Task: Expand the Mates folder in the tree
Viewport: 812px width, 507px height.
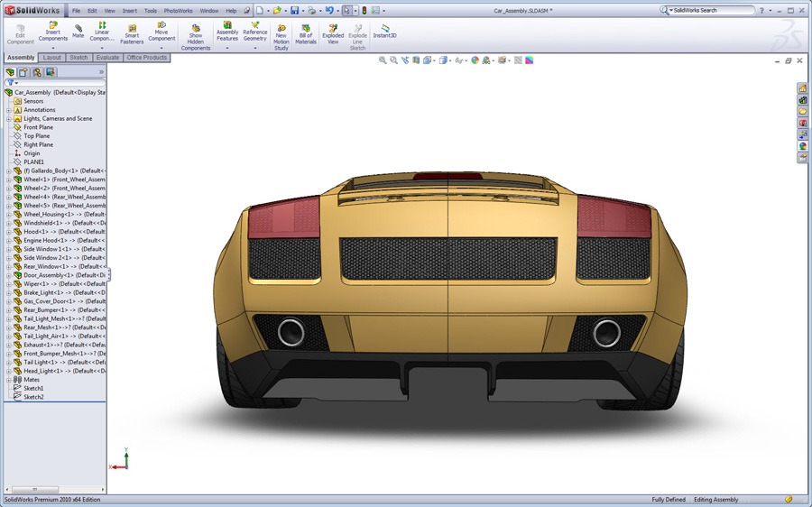Action: [x=8, y=380]
